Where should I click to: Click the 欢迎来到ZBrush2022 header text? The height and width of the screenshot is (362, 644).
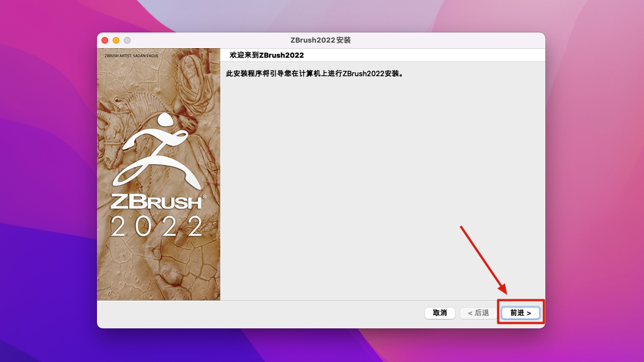[x=267, y=55]
